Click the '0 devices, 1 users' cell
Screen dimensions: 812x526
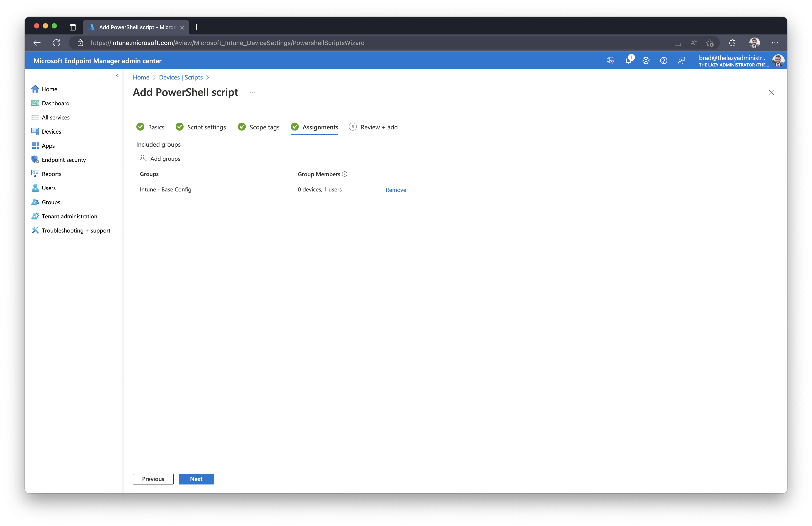pos(320,189)
